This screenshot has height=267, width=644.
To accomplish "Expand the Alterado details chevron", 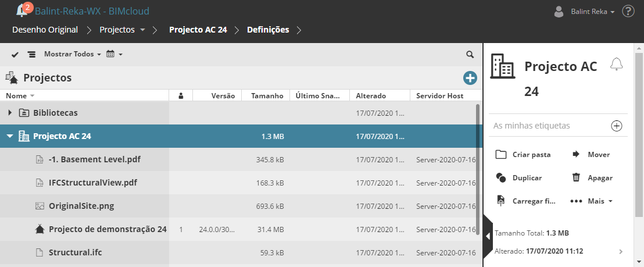I will [621, 251].
